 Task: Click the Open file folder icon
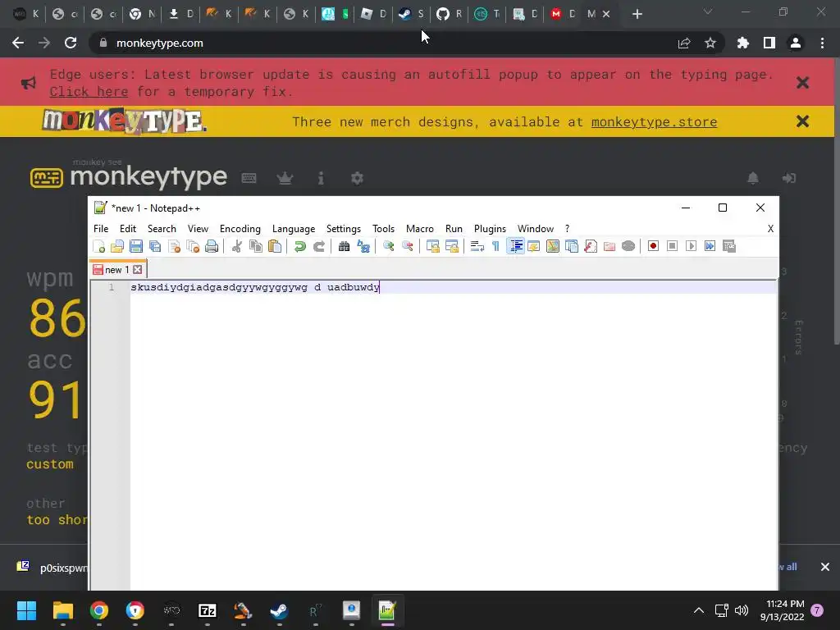click(x=117, y=246)
